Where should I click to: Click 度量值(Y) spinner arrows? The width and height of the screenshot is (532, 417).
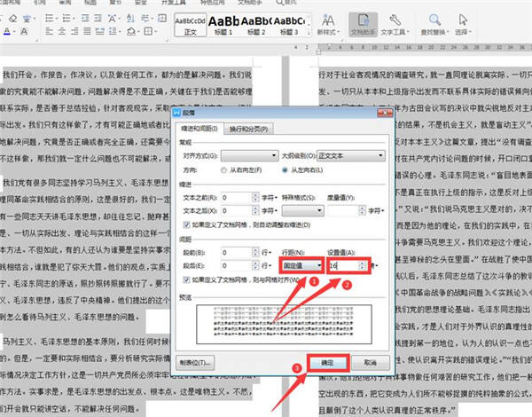363,210
